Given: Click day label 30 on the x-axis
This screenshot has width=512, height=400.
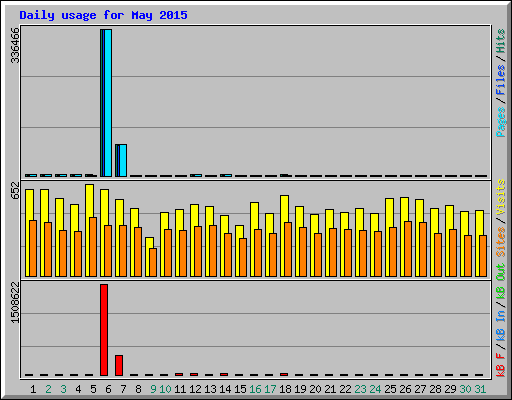Looking at the screenshot, I should (x=465, y=389).
